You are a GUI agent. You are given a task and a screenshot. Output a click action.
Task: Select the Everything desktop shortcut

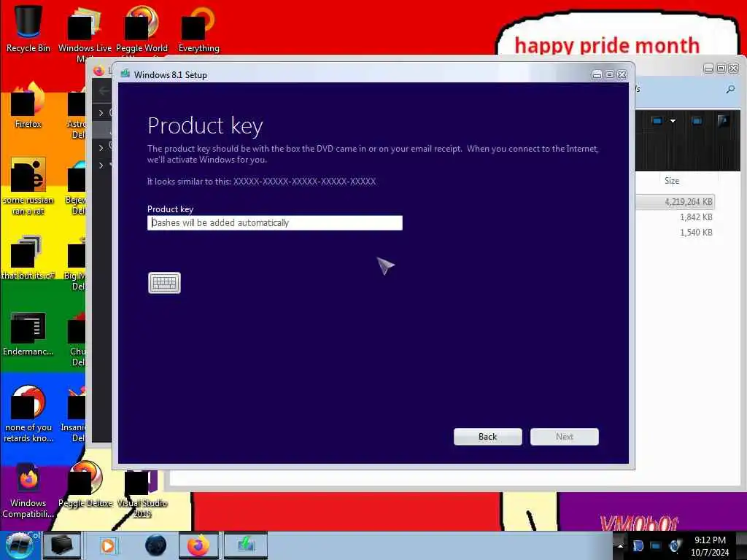[198, 29]
